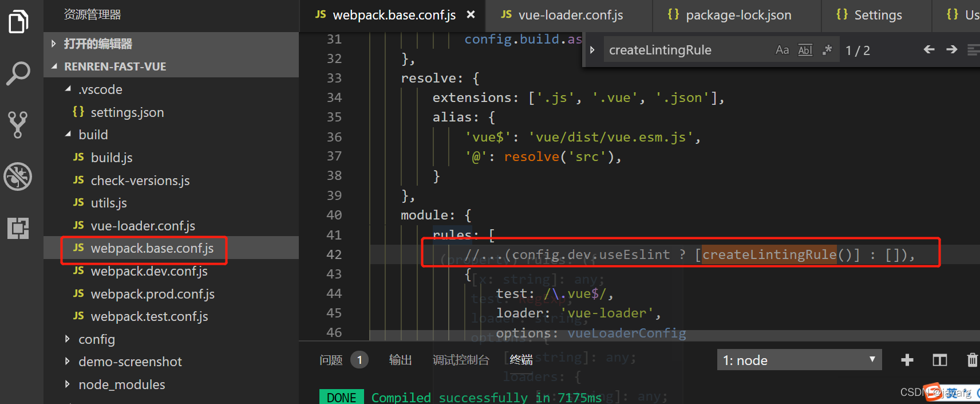Go to previous find match arrow
The height and width of the screenshot is (404, 980).
pyautogui.click(x=929, y=50)
